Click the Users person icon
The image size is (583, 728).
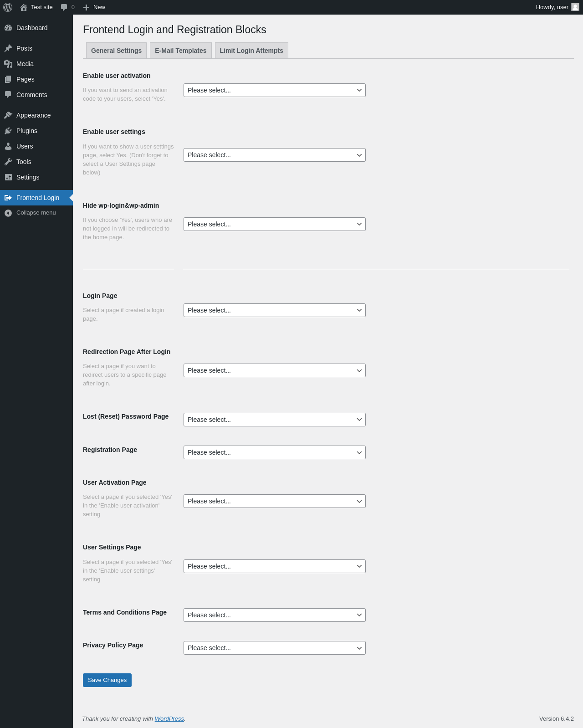point(8,146)
